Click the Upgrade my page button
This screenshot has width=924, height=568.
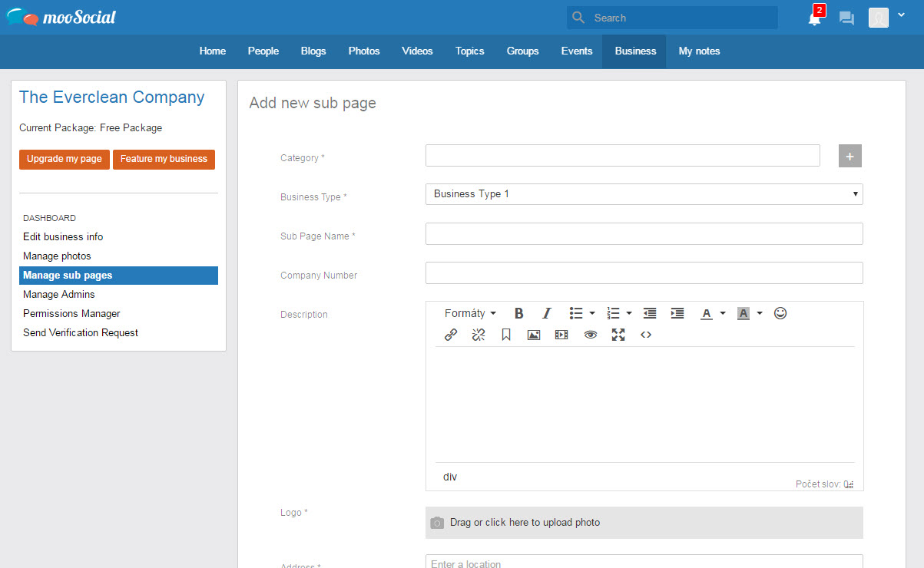[x=65, y=159]
